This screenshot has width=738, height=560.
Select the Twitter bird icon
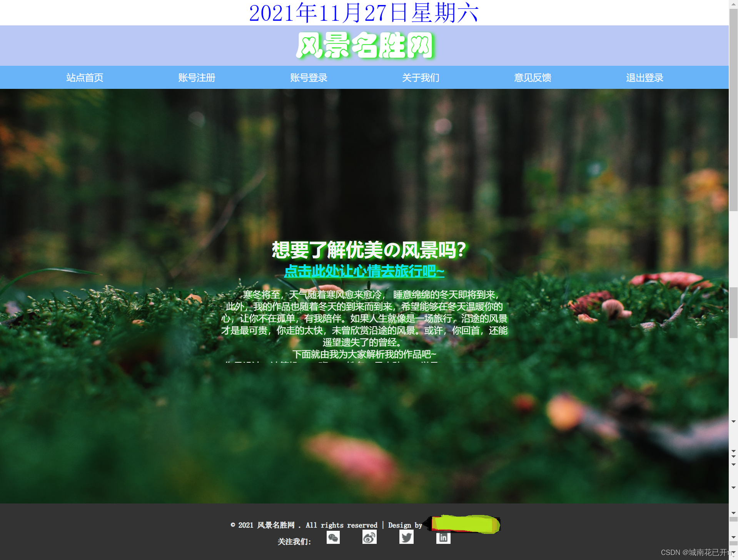coord(406,537)
